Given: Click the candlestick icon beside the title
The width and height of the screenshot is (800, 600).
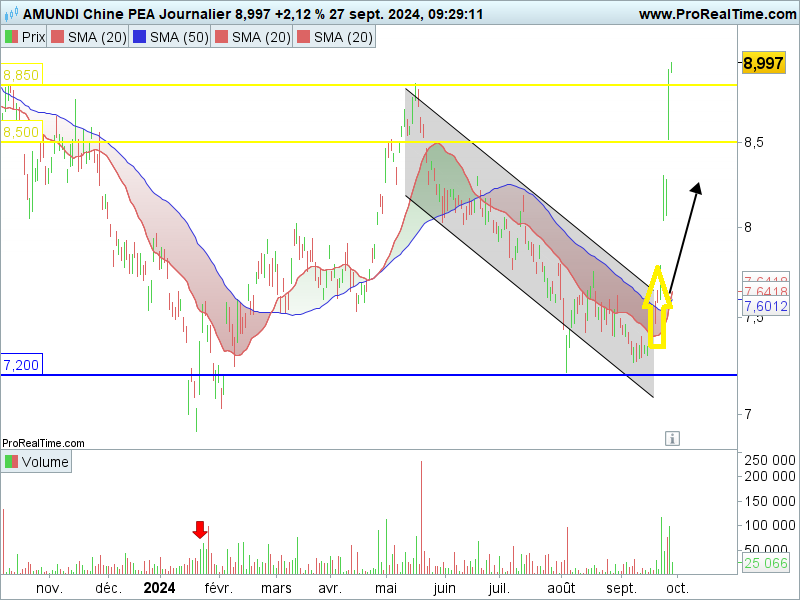Looking at the screenshot, I should coord(11,14).
